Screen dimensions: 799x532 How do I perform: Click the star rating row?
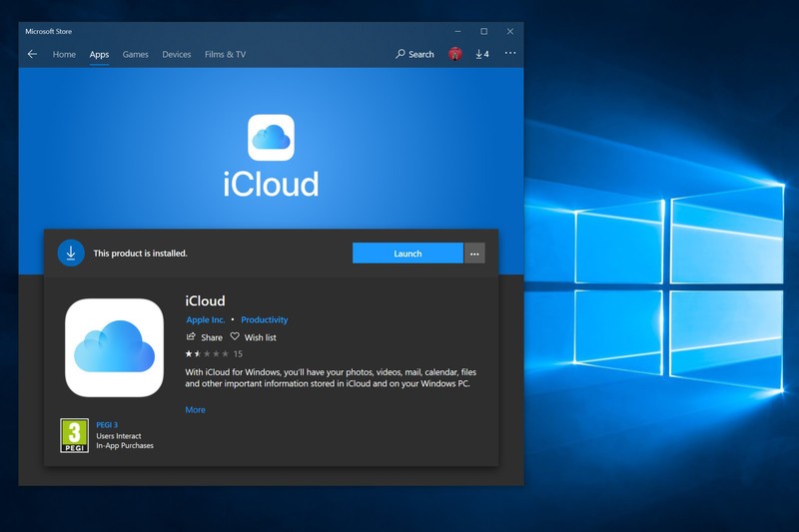click(x=207, y=353)
